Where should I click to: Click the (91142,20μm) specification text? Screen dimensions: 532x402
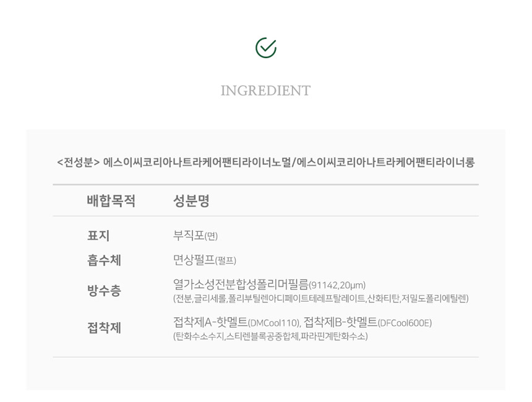(x=337, y=285)
